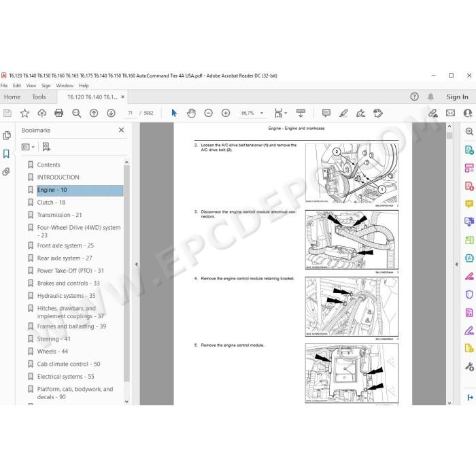Open the bookmarks options dropdown menu

tap(29, 148)
